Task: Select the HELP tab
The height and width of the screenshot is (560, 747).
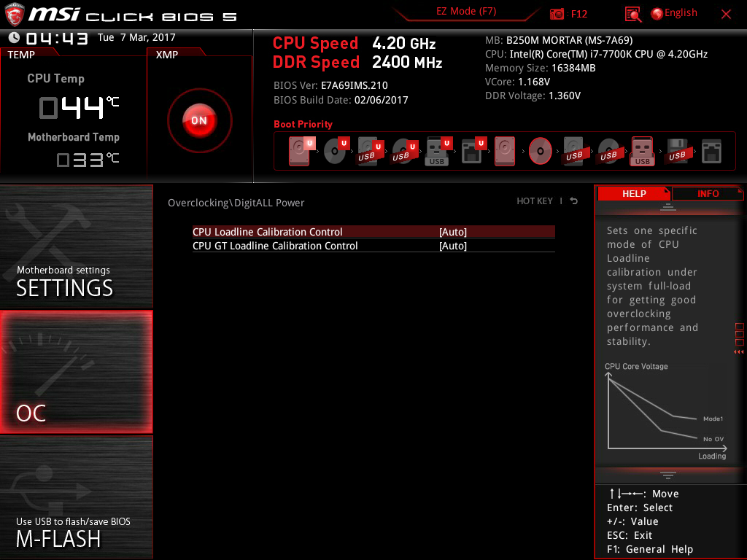Action: 633,193
